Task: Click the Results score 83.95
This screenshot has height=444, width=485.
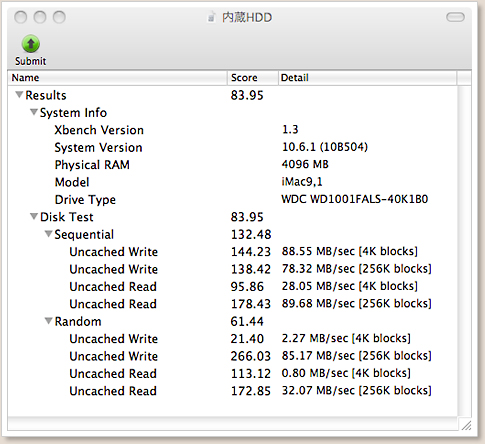Action: (247, 95)
